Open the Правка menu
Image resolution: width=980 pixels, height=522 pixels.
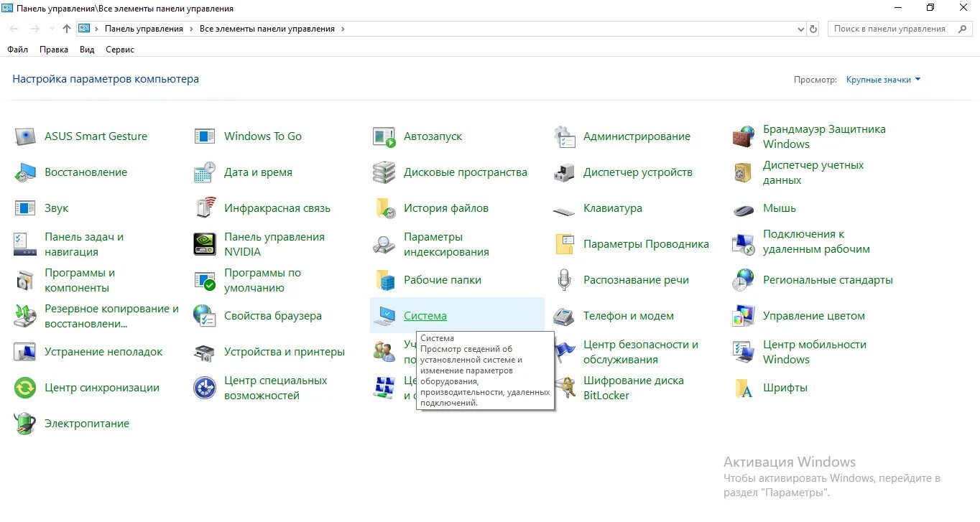click(54, 50)
